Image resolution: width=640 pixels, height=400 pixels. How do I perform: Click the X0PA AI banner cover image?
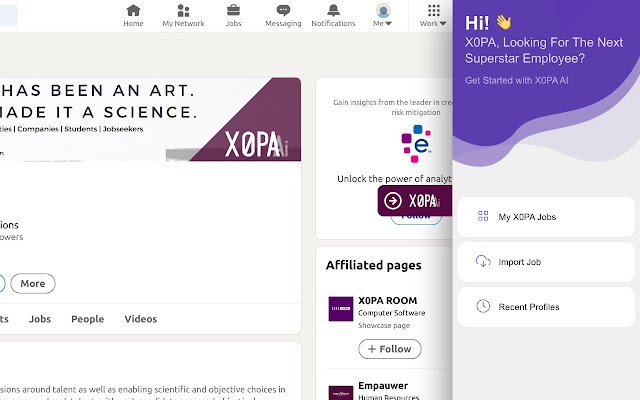[x=150, y=119]
